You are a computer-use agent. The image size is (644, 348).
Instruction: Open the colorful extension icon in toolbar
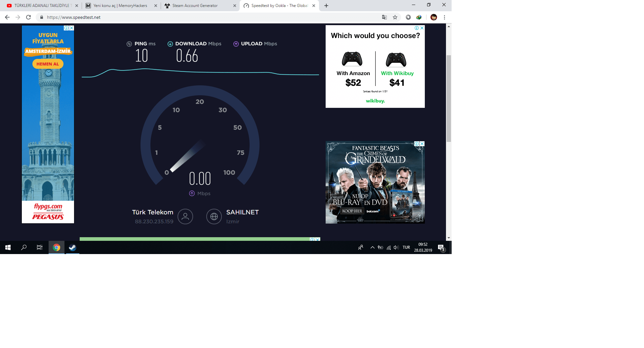coord(419,17)
